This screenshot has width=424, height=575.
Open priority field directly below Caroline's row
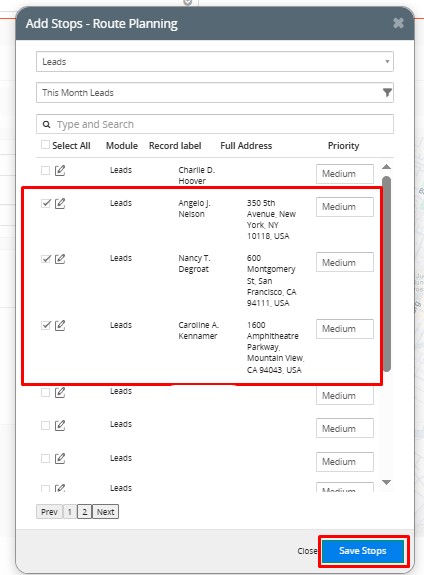pyautogui.click(x=345, y=395)
